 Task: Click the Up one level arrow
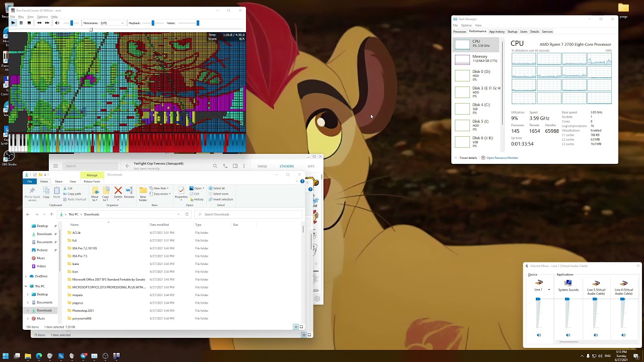click(x=51, y=214)
